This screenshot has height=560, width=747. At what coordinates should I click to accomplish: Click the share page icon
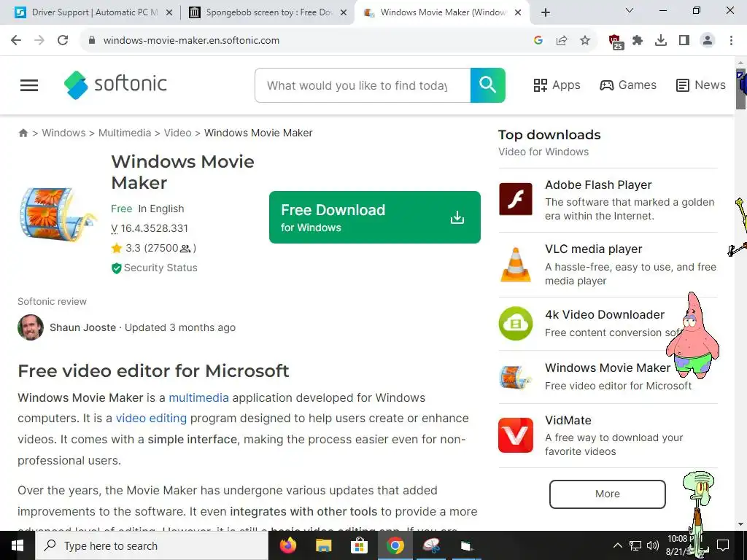point(562,41)
